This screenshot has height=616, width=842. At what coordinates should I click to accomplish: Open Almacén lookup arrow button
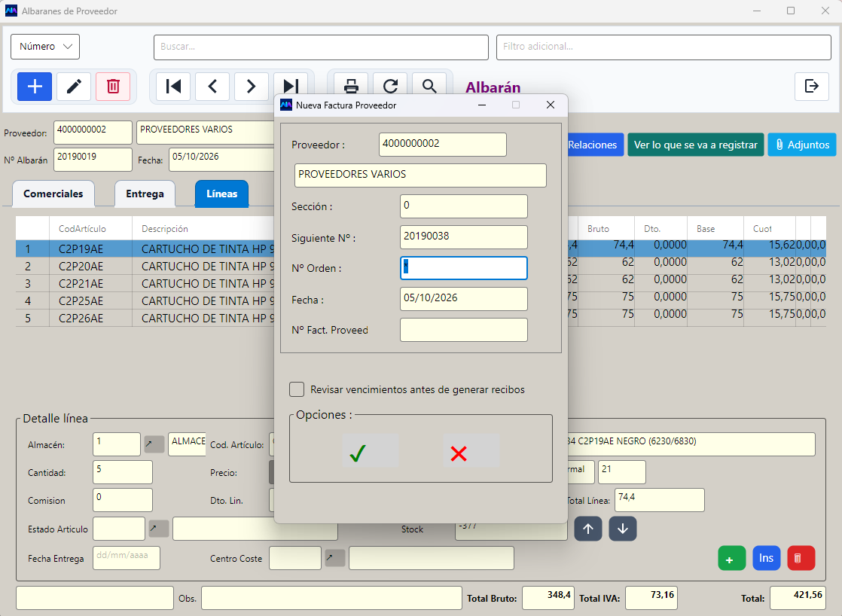(x=154, y=444)
